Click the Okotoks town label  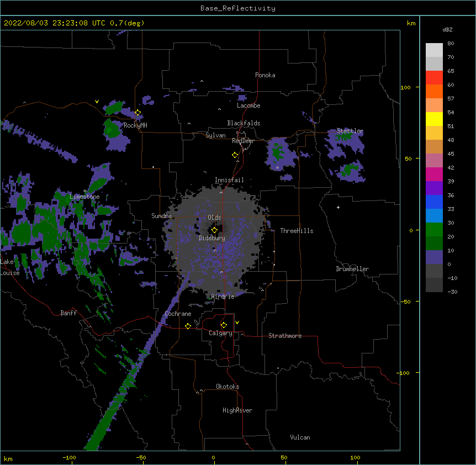[x=228, y=387]
